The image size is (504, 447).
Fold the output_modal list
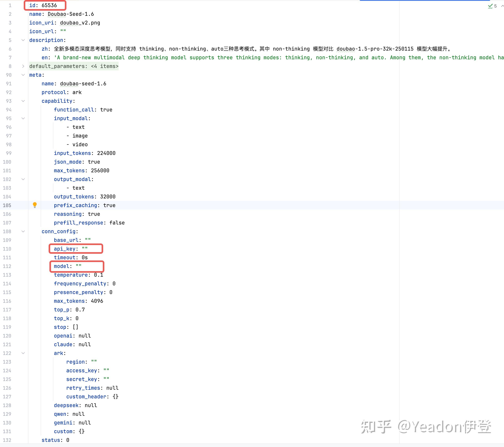pyautogui.click(x=23, y=179)
